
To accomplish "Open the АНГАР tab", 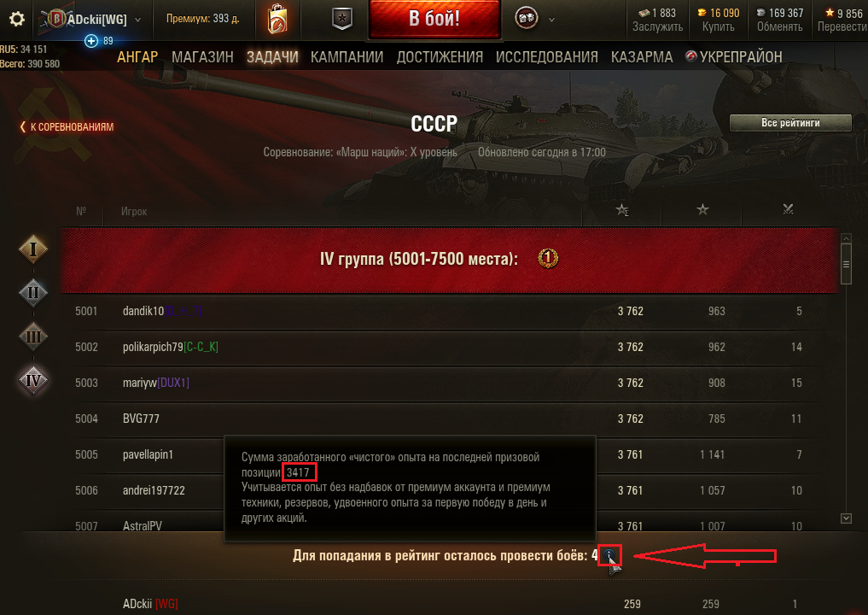I will 137,57.
